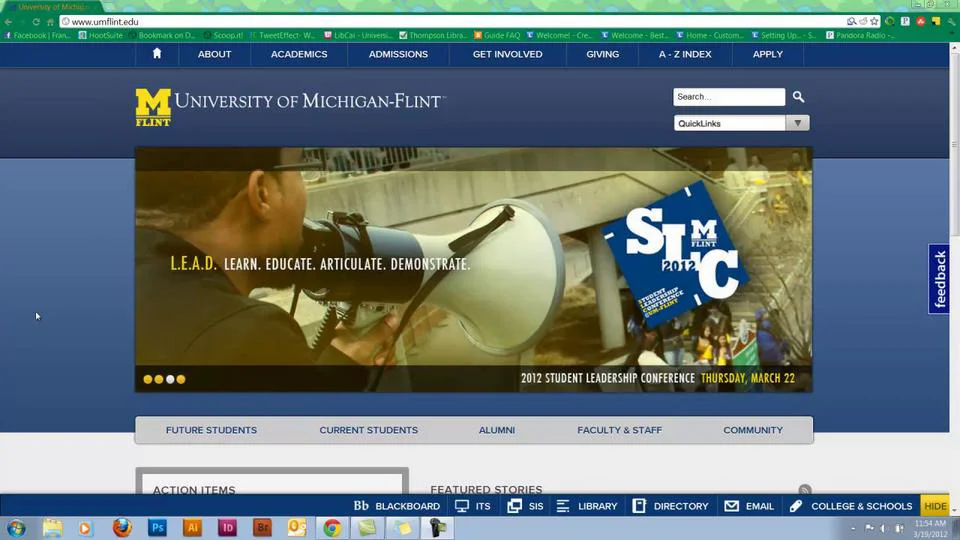Click the magnifier search icon beside Search box
Screen dimensions: 960x540
[798, 97]
